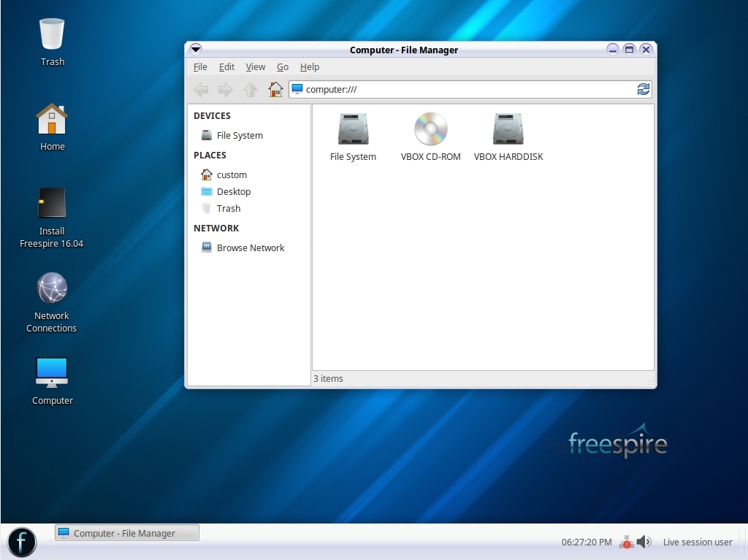This screenshot has width=748, height=560.
Task: Open the Go menu
Action: click(283, 66)
